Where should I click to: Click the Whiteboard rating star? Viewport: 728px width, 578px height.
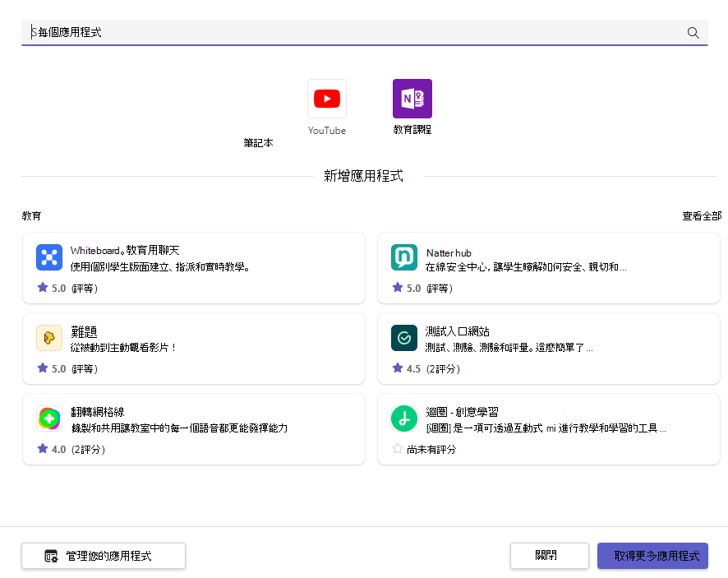pos(43,288)
